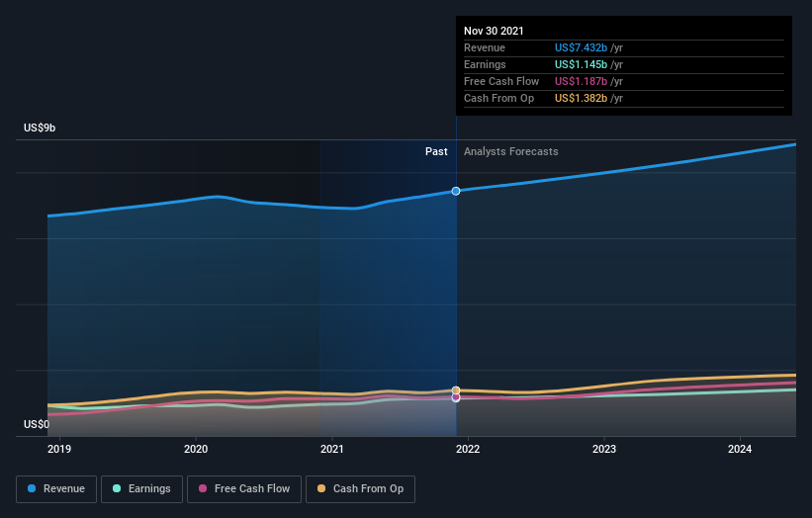The height and width of the screenshot is (518, 812).
Task: Click the Free Cash Flow label in tooltip
Action: 501,81
